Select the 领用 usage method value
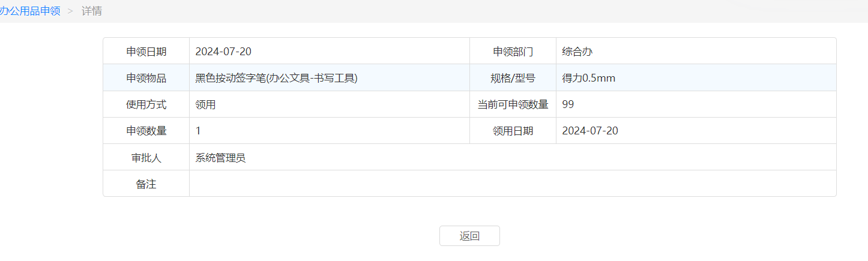The width and height of the screenshot is (868, 261). [x=205, y=104]
